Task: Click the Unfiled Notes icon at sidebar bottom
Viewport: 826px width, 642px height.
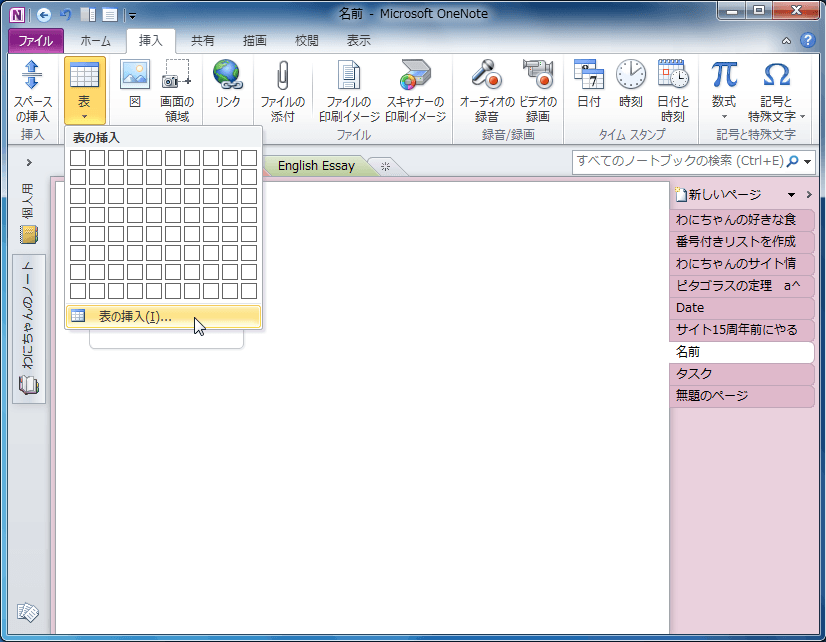Action: [x=28, y=613]
